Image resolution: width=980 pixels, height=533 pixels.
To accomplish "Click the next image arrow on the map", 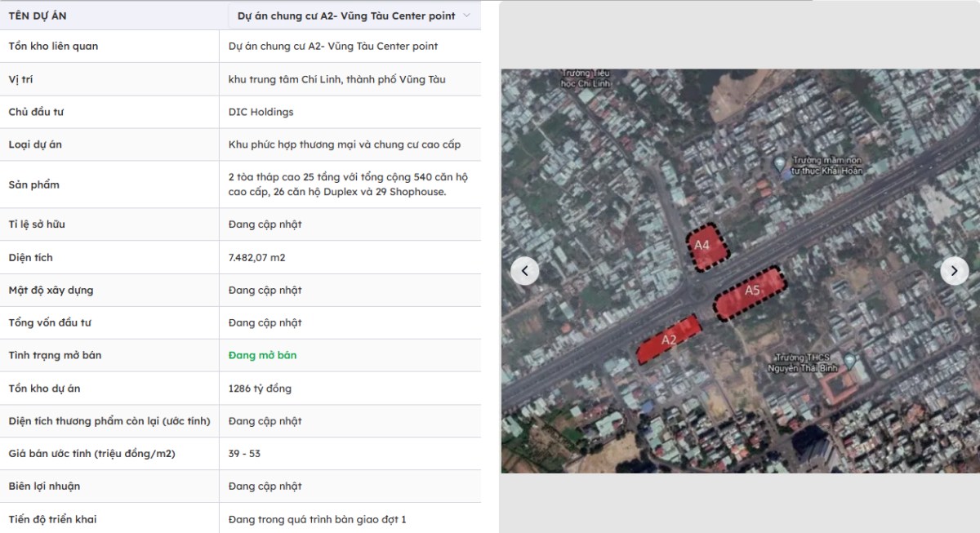I will tap(955, 271).
